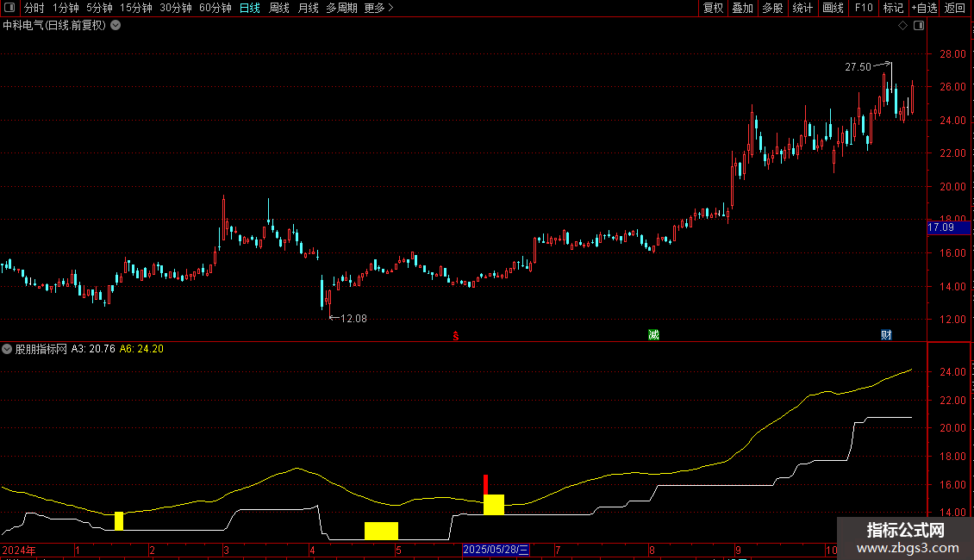Open the 多股 multi-stock view
Viewport: 974px width, 560px height.
point(772,8)
